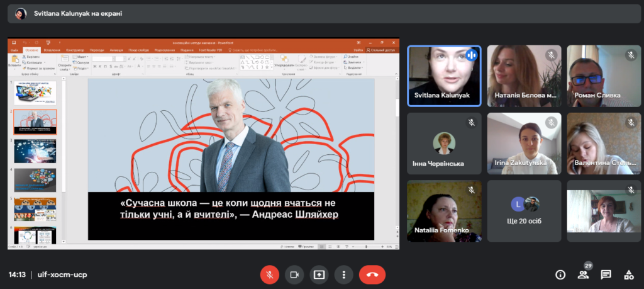Viewport: 644px width, 289px height.
Task: Open the Файл tab in PowerPoint
Action: [14, 50]
